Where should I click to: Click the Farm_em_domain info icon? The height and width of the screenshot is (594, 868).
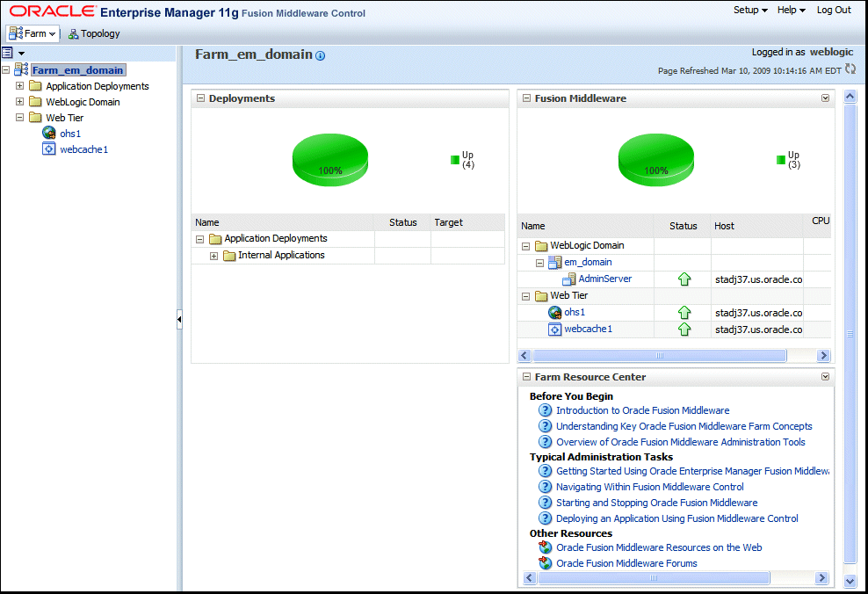click(320, 55)
